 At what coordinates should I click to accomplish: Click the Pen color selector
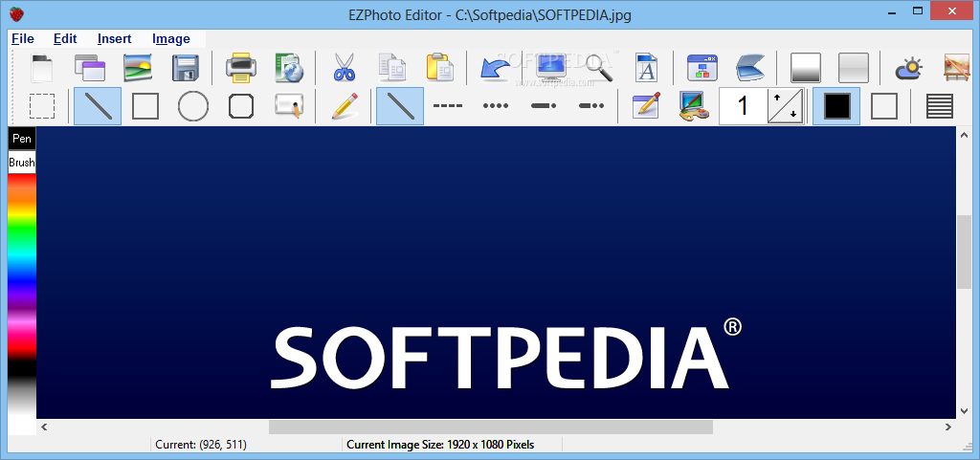pyautogui.click(x=22, y=139)
